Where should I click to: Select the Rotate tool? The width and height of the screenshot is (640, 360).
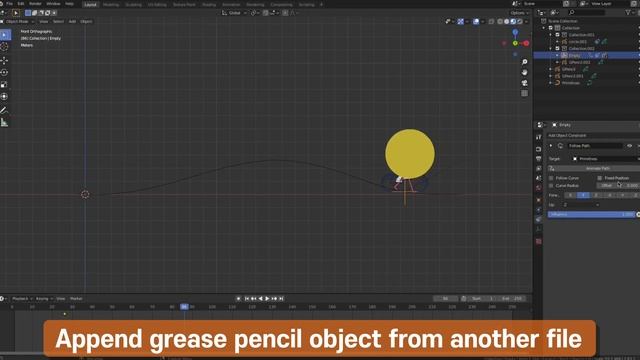(x=4, y=72)
